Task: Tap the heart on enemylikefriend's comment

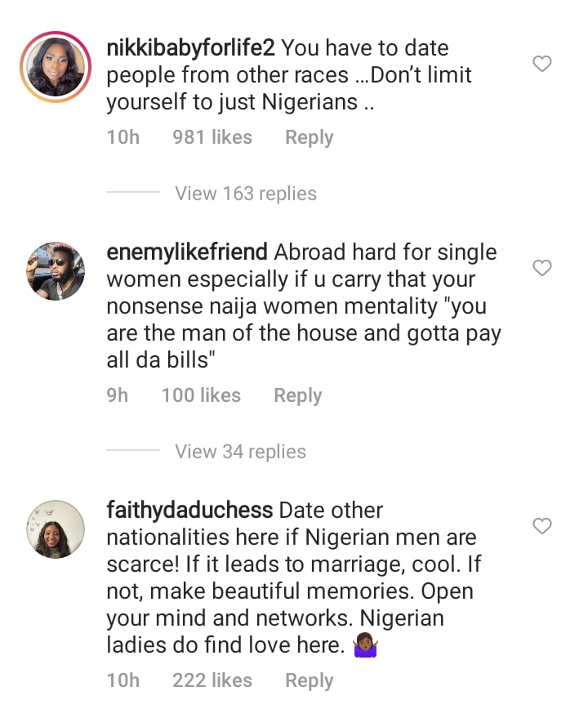Action: pos(542,268)
